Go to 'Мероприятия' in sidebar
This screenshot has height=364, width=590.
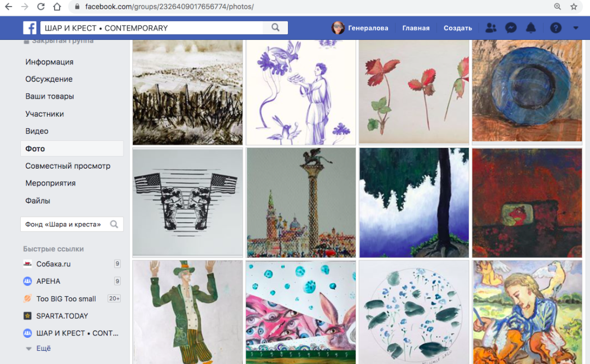tap(50, 183)
